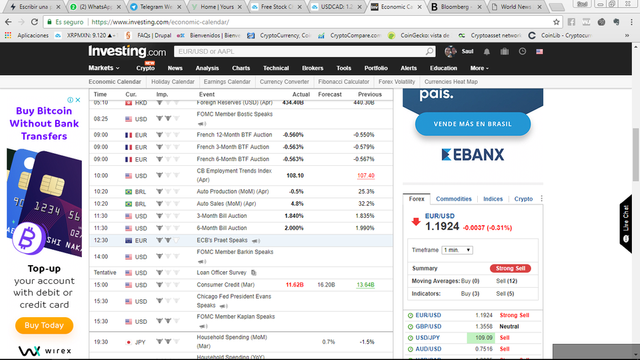Click speaker icon under FOMC Member Bostic Speaks
Screen dimensions: 640x360
202,124
